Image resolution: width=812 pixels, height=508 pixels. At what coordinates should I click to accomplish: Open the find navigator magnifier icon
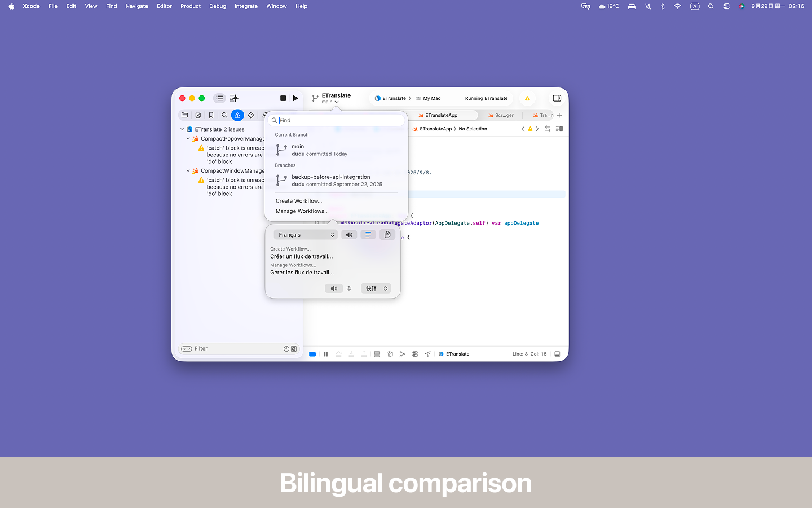tap(224, 115)
